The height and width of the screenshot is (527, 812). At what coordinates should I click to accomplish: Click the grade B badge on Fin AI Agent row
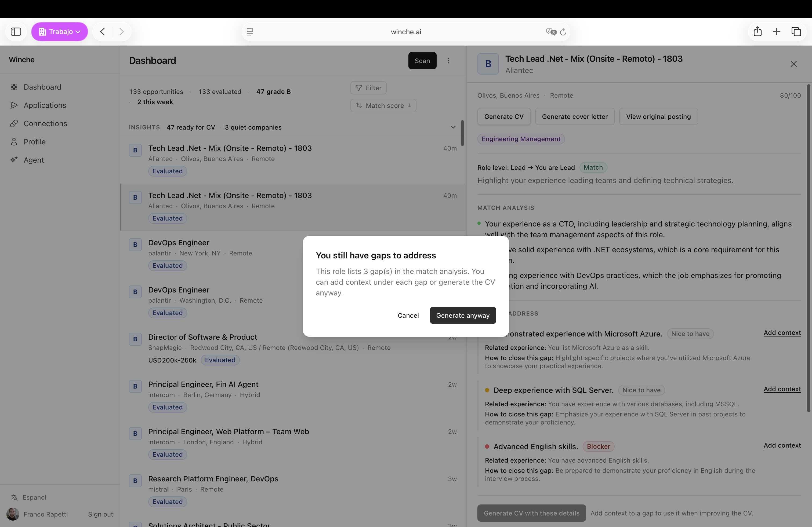[135, 386]
